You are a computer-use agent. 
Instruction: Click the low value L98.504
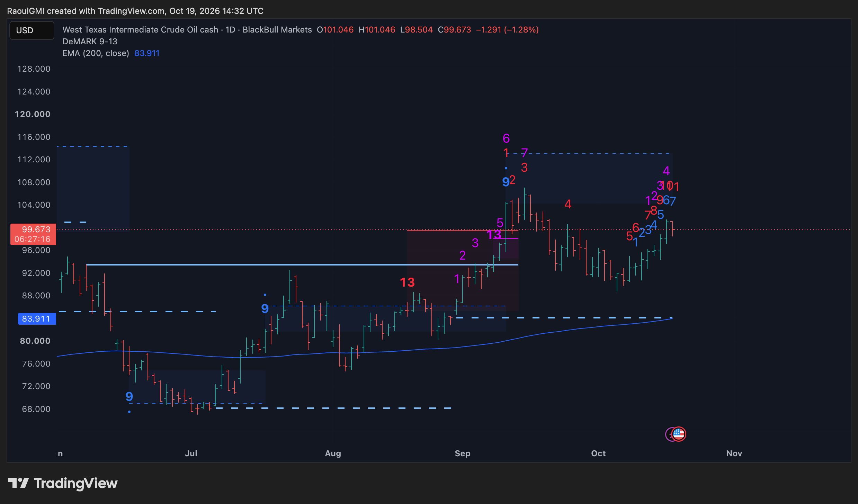coord(417,30)
